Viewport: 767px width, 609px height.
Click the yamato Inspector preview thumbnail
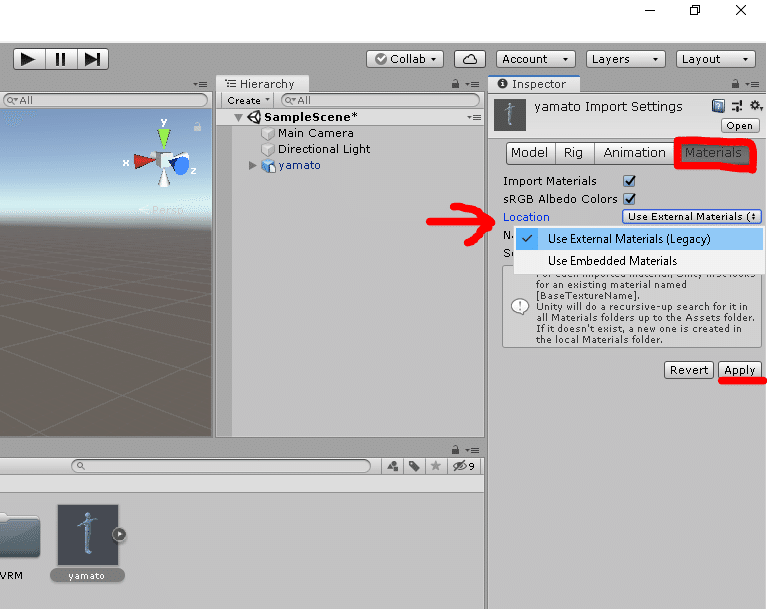510,115
